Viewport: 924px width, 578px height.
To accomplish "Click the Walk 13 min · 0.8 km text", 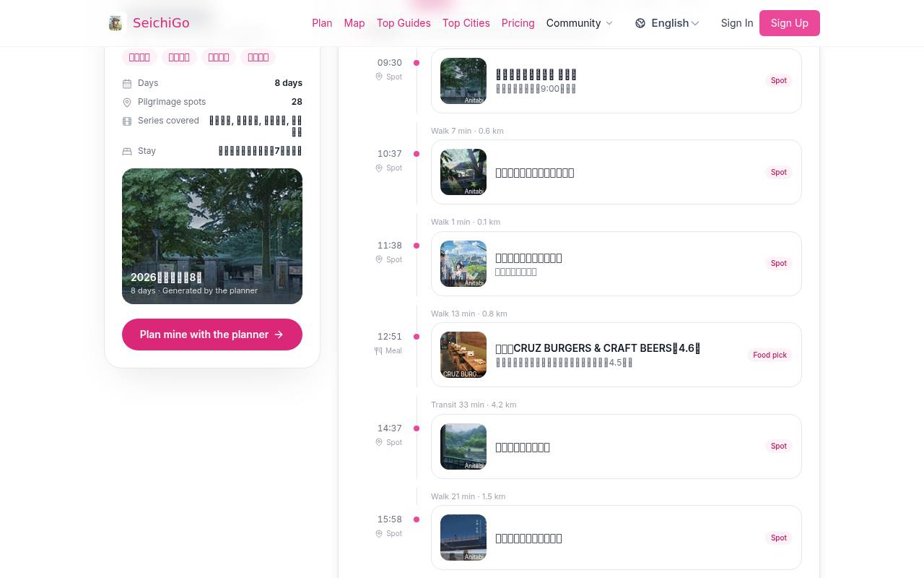I will point(469,314).
